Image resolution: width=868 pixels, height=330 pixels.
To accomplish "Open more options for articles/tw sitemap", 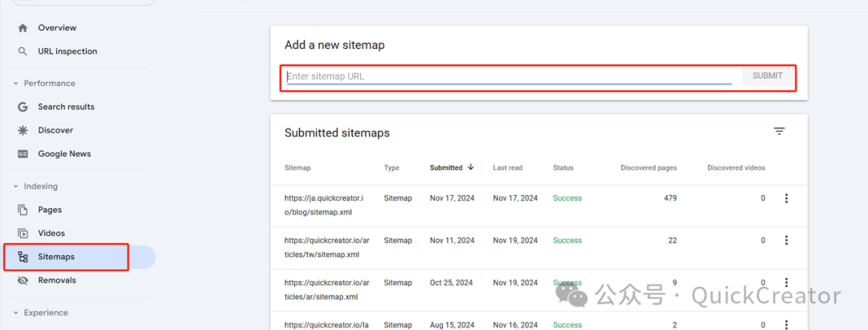I will 786,240.
